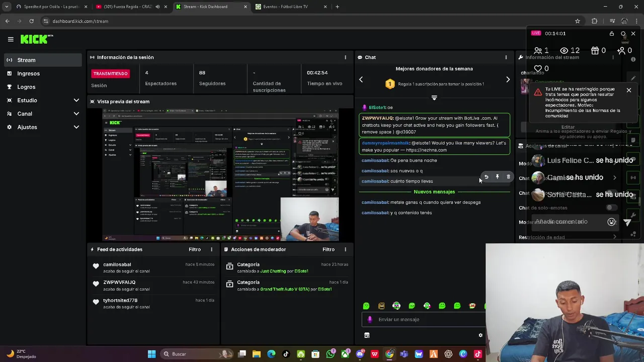The width and height of the screenshot is (644, 362).
Task: Click the lock icon in TikTok LIVE overlay
Action: click(x=612, y=34)
